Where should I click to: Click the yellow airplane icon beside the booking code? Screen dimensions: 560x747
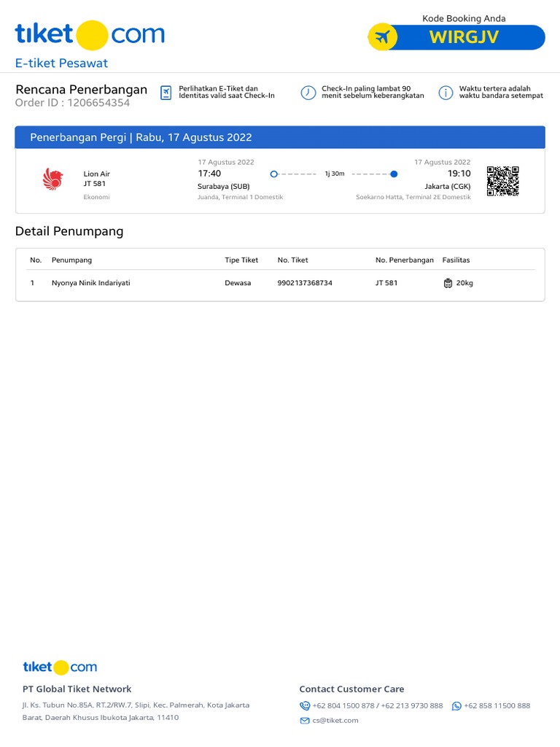pyautogui.click(x=382, y=36)
